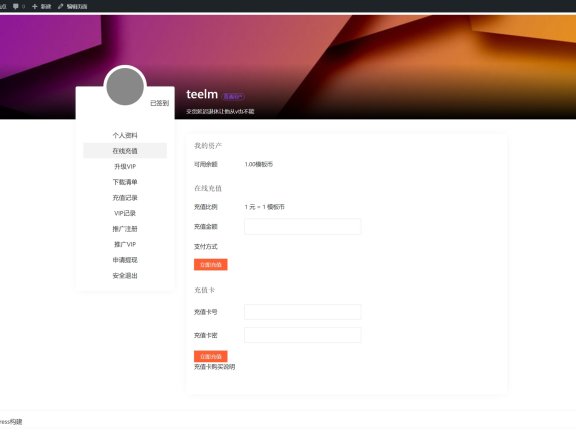The width and height of the screenshot is (576, 432).
Task: Click the username teelm
Action: pos(202,94)
